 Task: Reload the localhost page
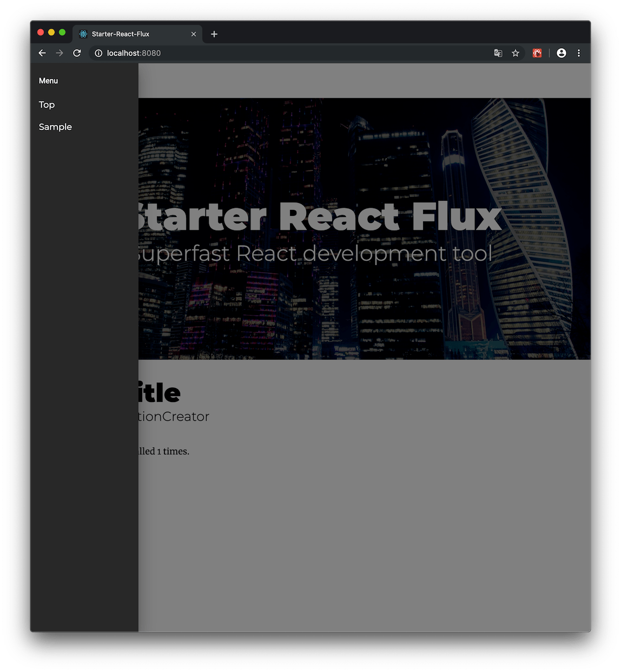[77, 53]
